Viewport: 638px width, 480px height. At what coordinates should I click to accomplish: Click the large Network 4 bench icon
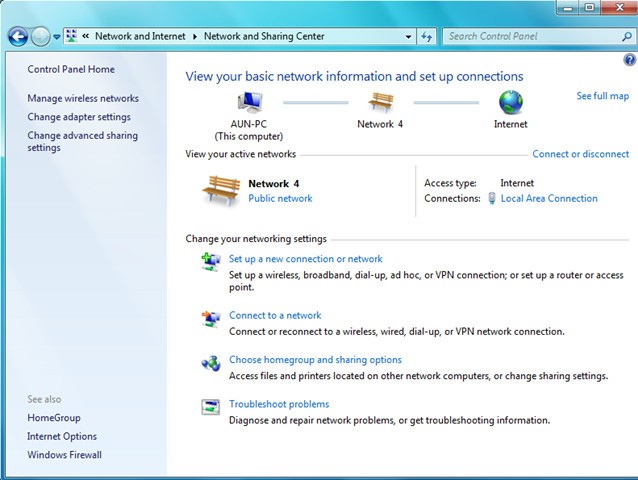coord(221,190)
